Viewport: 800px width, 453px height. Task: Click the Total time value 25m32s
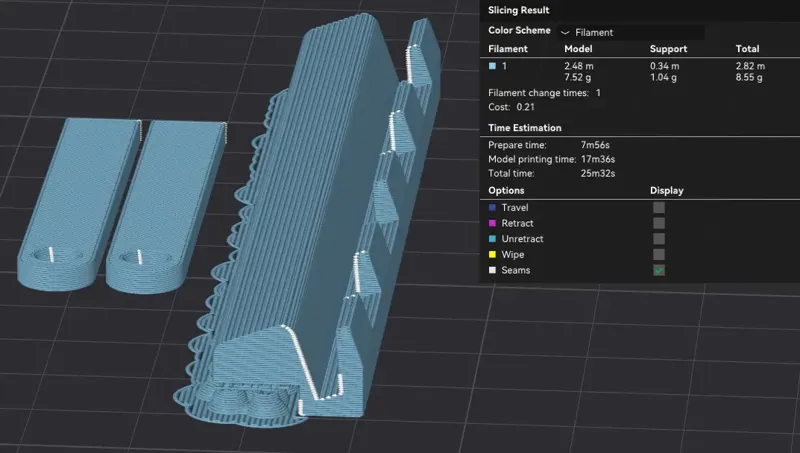[597, 173]
